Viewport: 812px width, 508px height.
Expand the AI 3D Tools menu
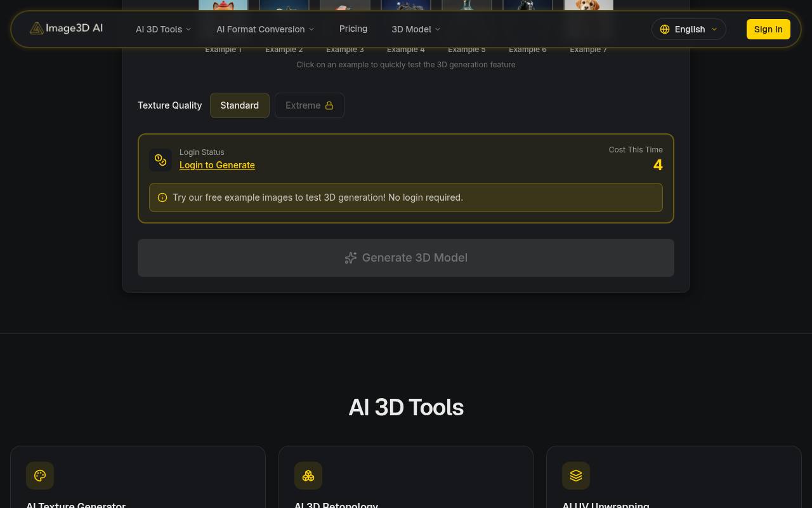click(x=163, y=29)
